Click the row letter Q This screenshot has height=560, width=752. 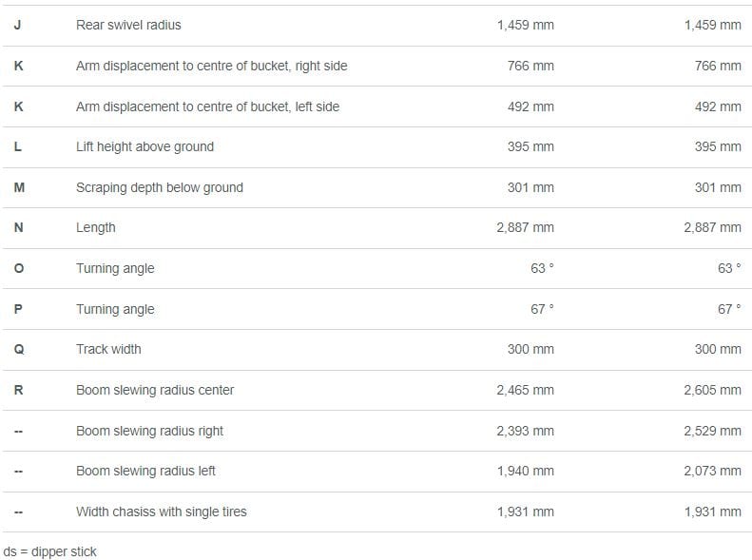pos(19,350)
